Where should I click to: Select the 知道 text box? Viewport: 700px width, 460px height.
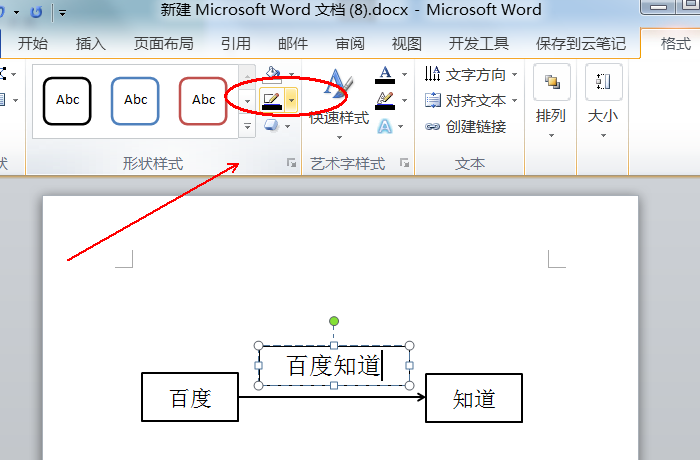(x=474, y=398)
